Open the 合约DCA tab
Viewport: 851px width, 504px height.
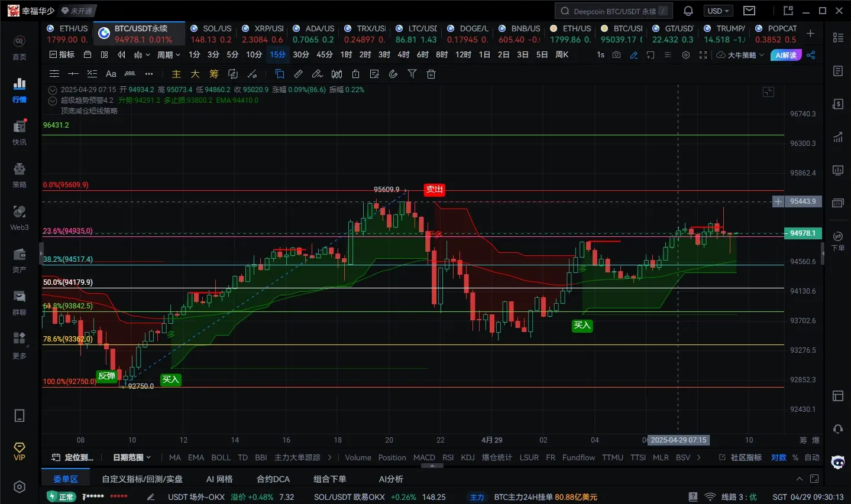point(273,479)
